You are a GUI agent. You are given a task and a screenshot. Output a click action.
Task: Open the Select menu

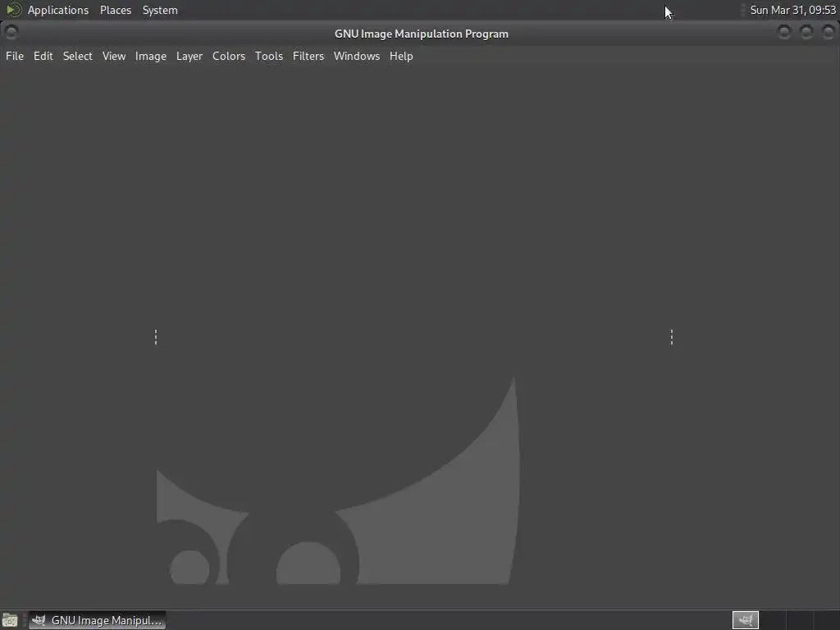[78, 57]
